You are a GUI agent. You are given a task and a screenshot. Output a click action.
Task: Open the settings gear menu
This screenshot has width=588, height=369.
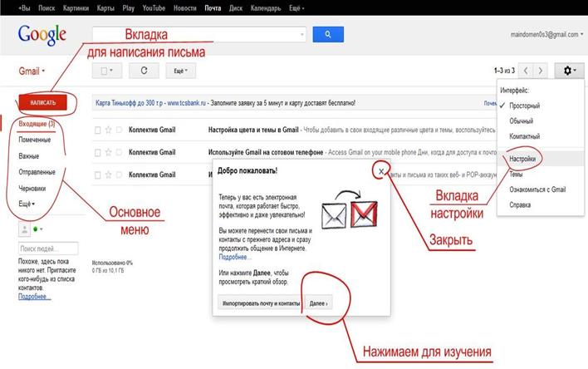coord(569,71)
